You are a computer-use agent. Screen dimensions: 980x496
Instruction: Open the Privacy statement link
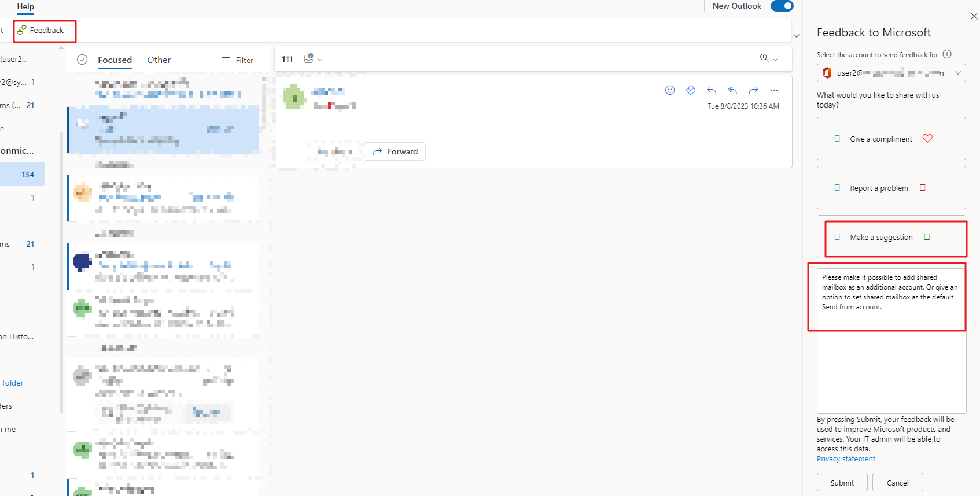pos(846,459)
